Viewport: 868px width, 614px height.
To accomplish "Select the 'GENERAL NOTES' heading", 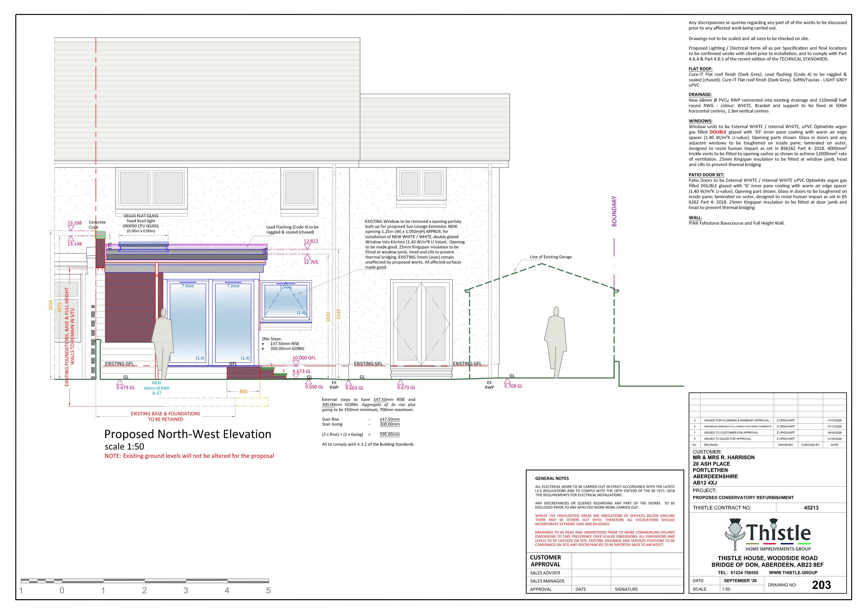I will click(x=552, y=479).
